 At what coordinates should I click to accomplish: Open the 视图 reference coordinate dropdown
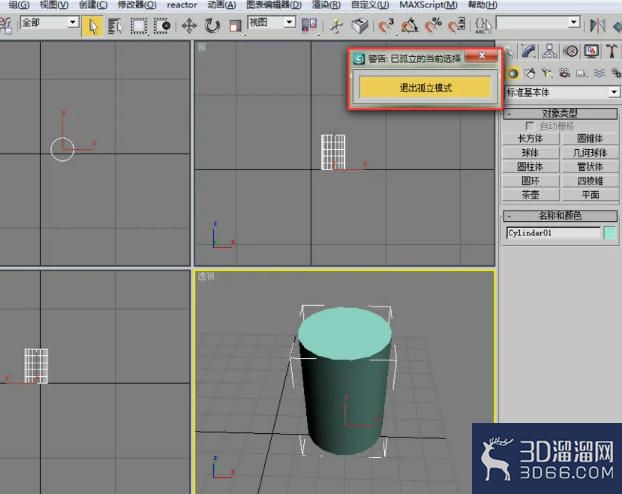[271, 23]
